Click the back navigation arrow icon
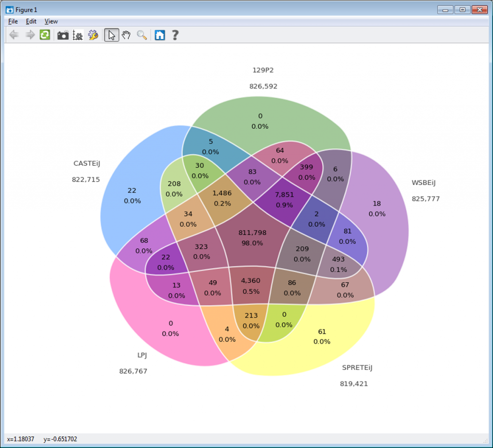 (x=13, y=35)
